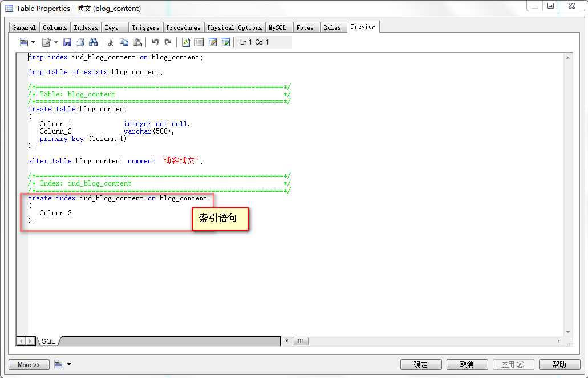Switch to the General tab
The image size is (588, 378).
tap(24, 27)
